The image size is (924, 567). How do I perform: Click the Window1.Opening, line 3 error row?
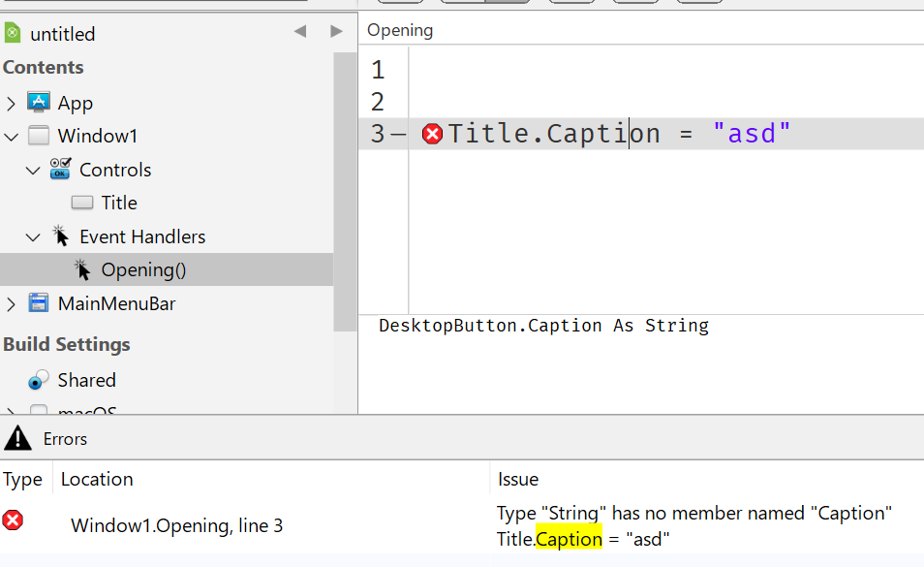point(462,525)
